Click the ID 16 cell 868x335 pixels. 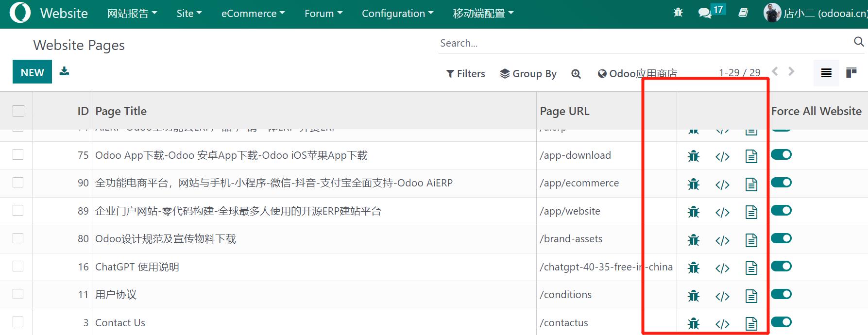(x=84, y=267)
